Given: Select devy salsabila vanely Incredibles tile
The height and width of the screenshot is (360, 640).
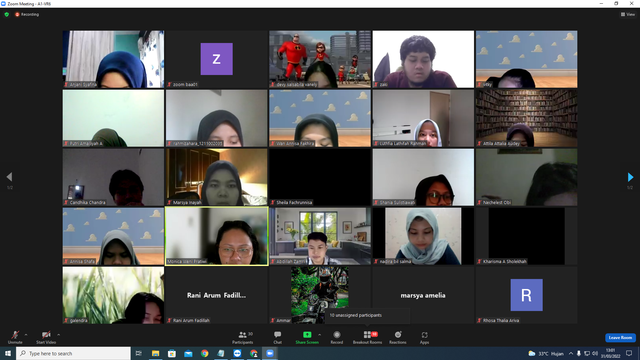Looking at the screenshot, I should 320,59.
